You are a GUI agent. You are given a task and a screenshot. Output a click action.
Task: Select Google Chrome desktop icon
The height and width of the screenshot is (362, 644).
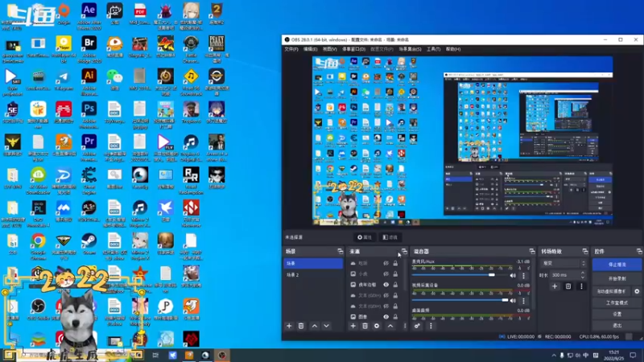tap(38, 246)
